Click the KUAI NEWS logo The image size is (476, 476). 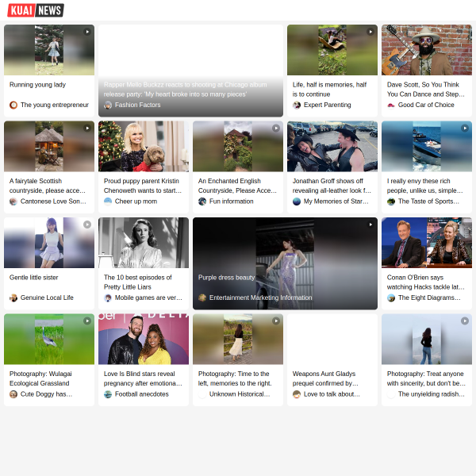coord(36,10)
